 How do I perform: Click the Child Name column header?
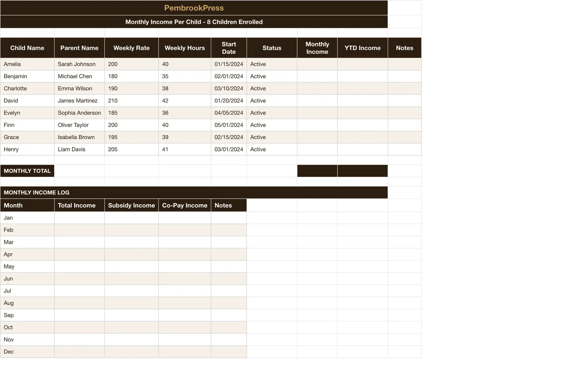[x=27, y=48]
